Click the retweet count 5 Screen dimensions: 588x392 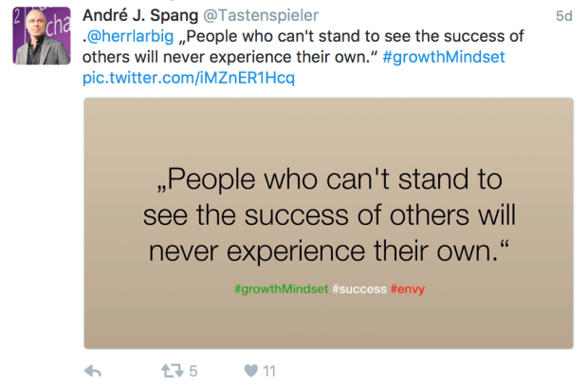(193, 370)
